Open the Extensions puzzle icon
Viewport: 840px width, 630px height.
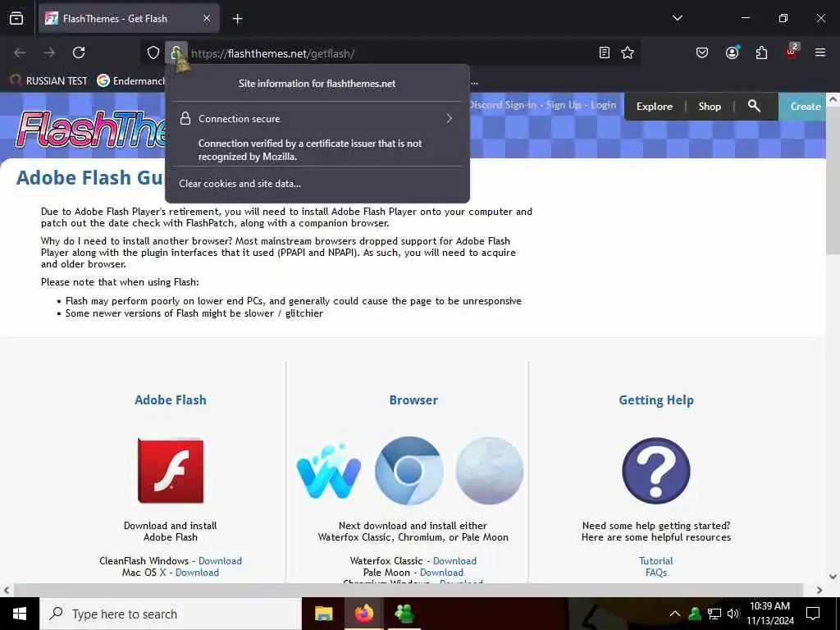(761, 52)
